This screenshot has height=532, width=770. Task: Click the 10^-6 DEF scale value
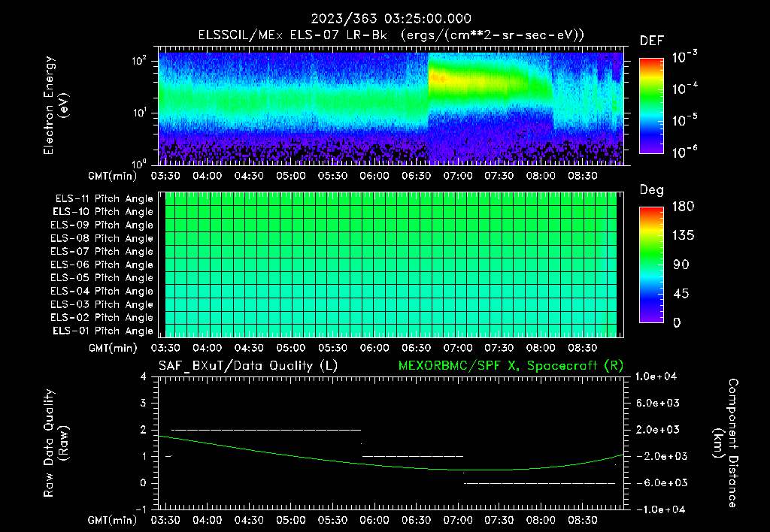pyautogui.click(x=684, y=152)
